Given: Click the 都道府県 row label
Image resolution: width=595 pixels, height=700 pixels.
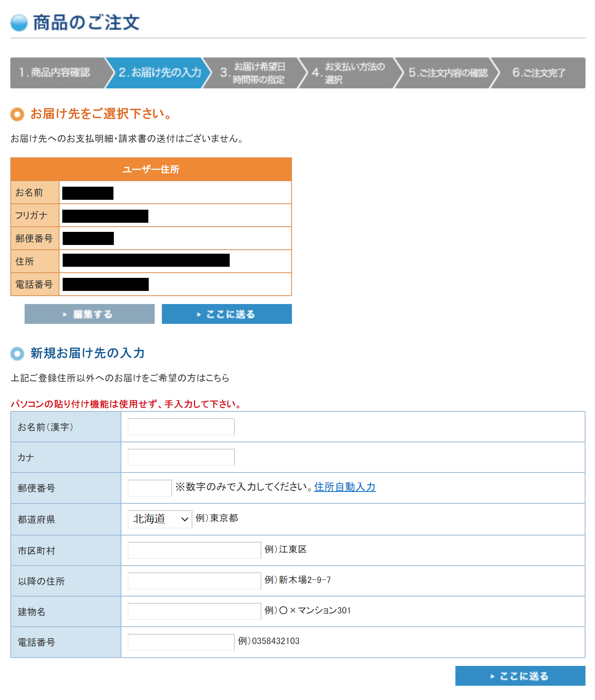Looking at the screenshot, I should [36, 519].
